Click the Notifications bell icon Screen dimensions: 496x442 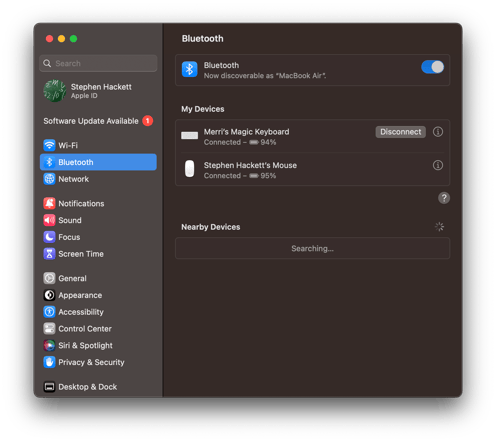[x=49, y=203]
